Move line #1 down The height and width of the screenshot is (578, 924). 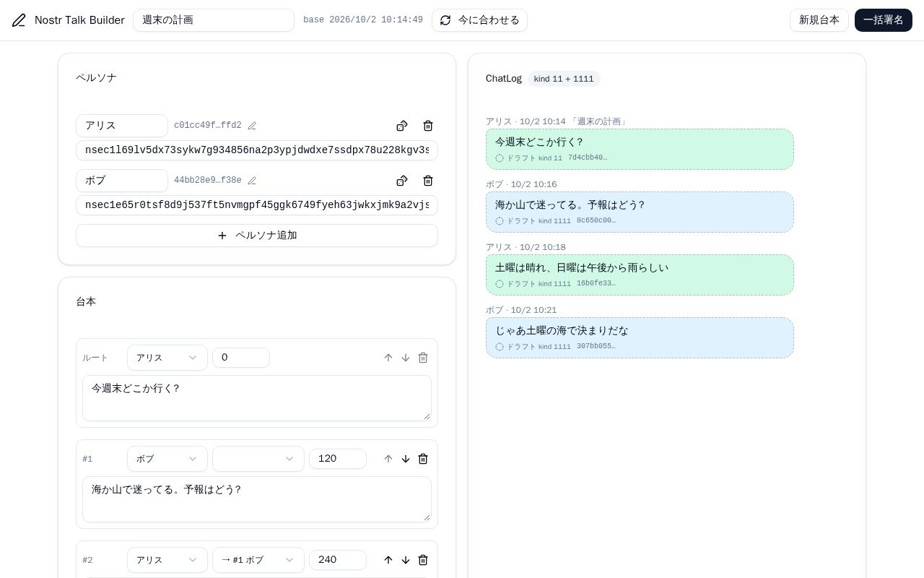click(406, 459)
